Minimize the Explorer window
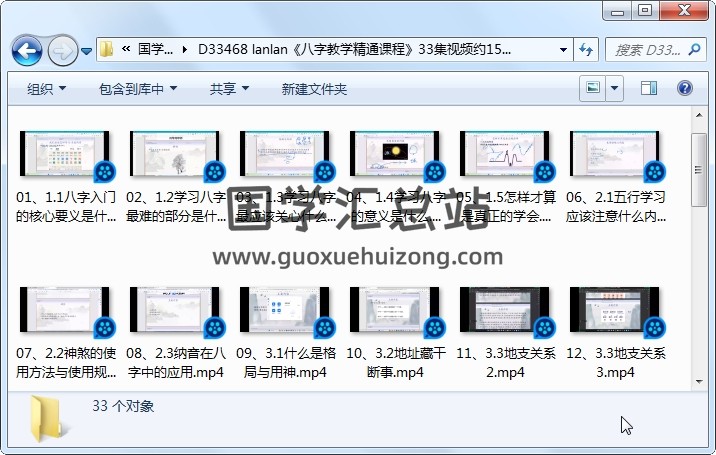716x455 pixels. (617, 11)
